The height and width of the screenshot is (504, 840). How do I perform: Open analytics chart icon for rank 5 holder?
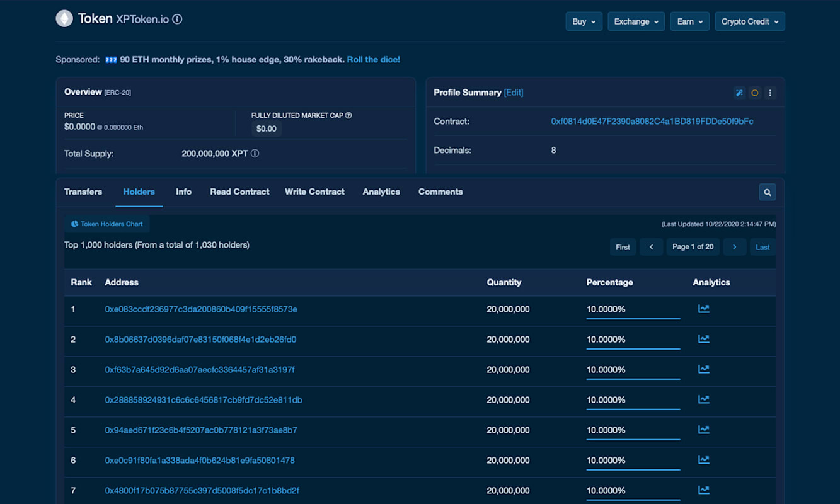pyautogui.click(x=704, y=430)
